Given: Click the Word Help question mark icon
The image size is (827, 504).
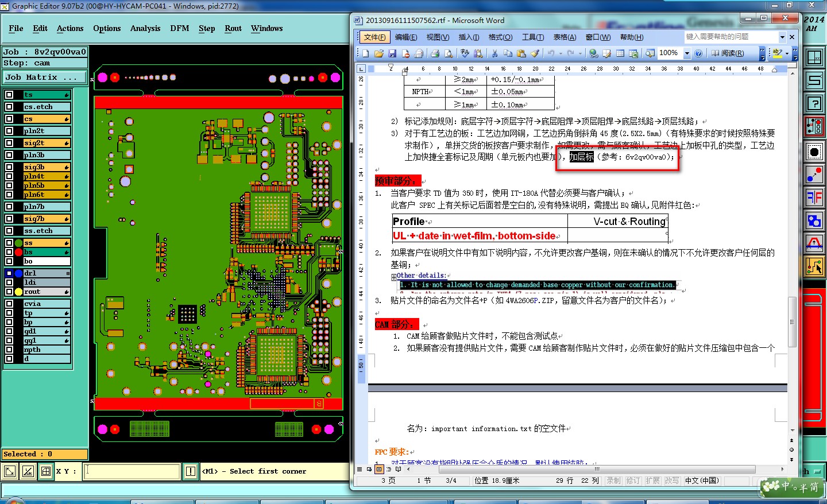Looking at the screenshot, I should pyautogui.click(x=698, y=53).
